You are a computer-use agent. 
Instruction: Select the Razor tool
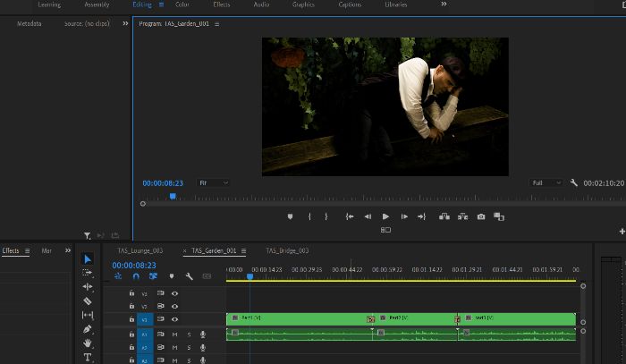click(88, 301)
